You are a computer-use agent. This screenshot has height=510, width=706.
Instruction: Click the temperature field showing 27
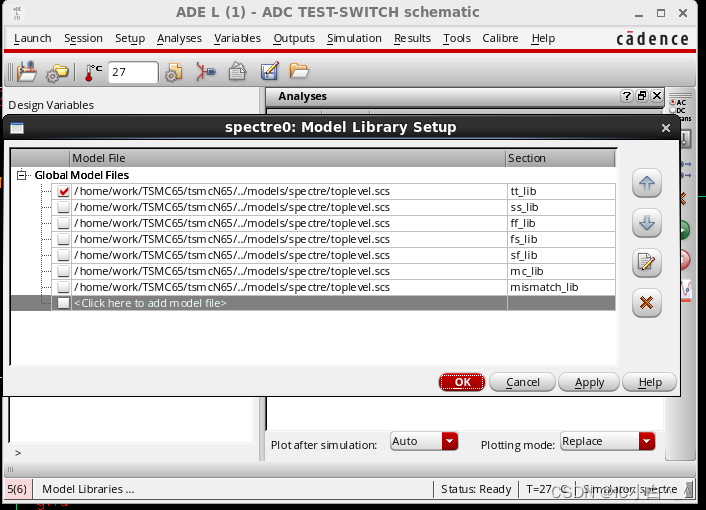[x=133, y=72]
